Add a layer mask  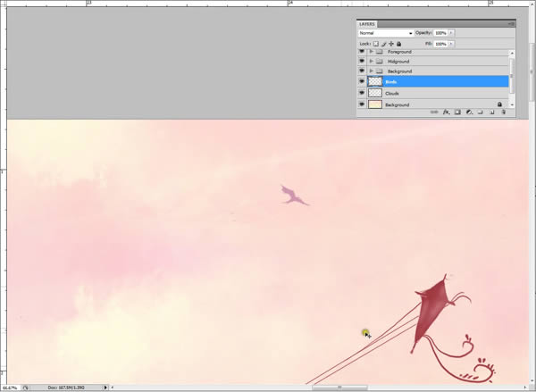tap(457, 113)
